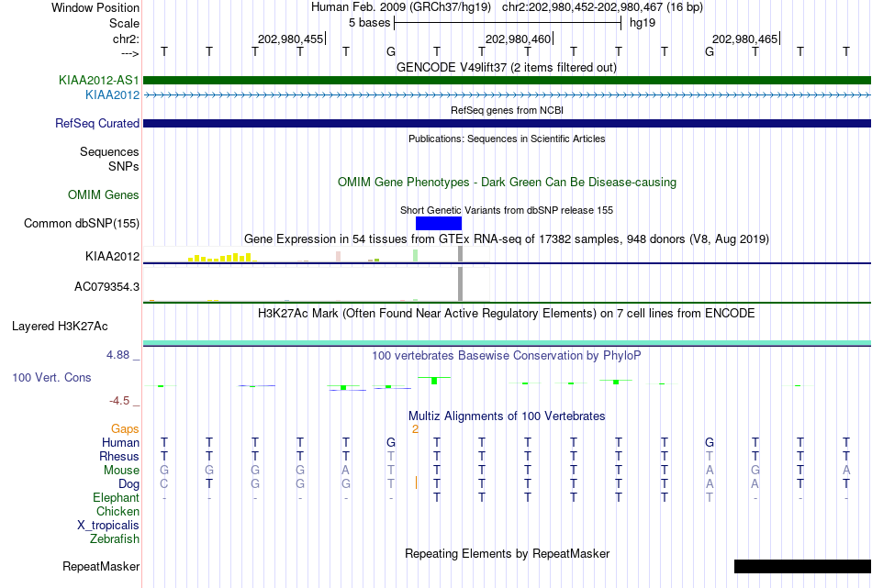Click the KIAA2012 GTEx row label
This screenshot has height=588, width=872.
click(x=112, y=256)
